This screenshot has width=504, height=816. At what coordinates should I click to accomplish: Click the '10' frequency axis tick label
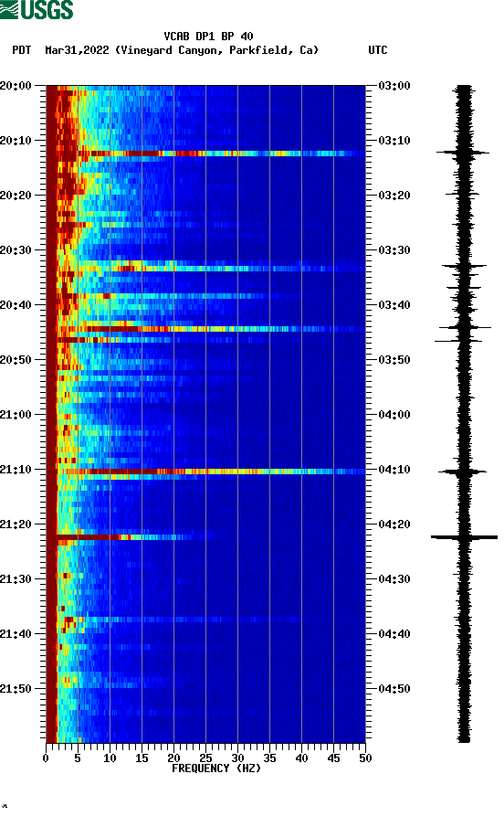pos(110,758)
